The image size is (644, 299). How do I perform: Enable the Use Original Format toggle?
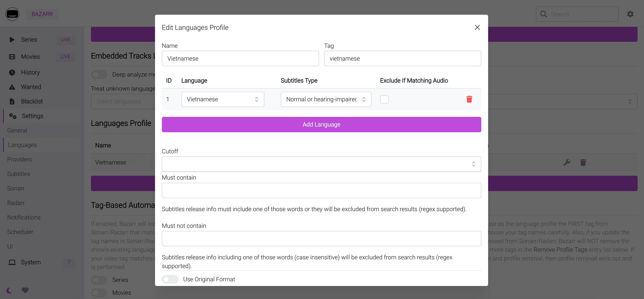pyautogui.click(x=170, y=279)
